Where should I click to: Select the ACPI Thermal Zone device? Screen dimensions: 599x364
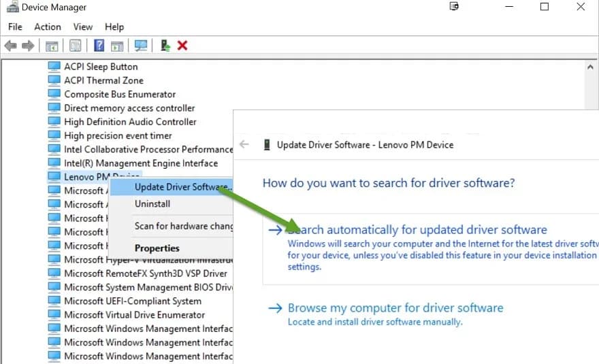coord(103,80)
